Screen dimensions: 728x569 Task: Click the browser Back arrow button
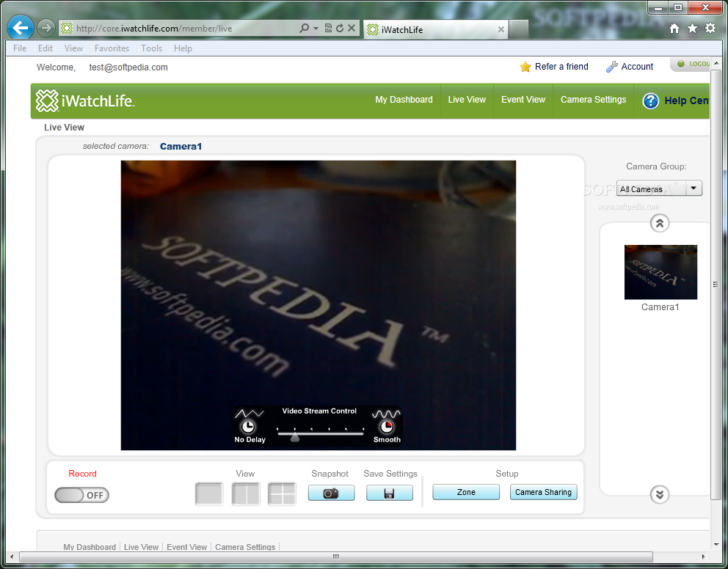tap(21, 28)
